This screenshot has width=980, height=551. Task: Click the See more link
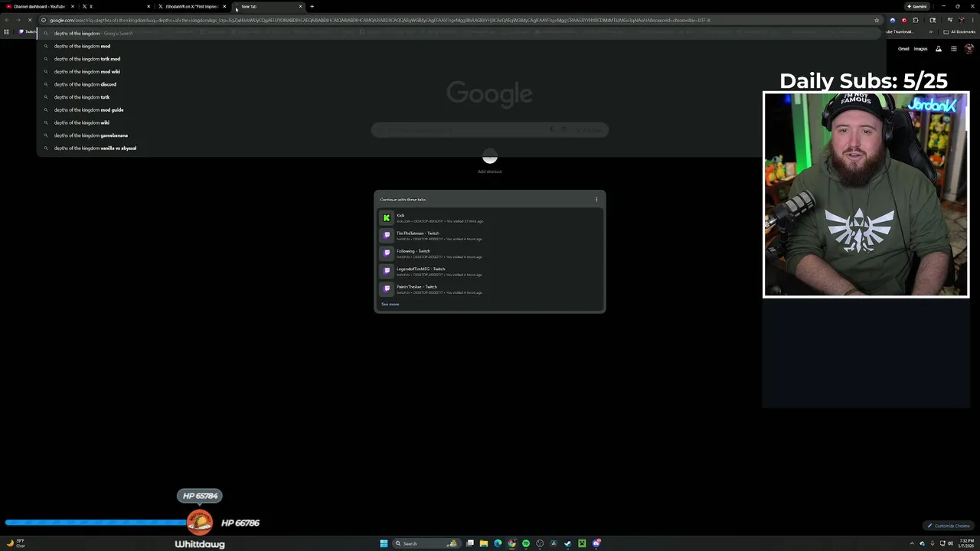coord(390,305)
